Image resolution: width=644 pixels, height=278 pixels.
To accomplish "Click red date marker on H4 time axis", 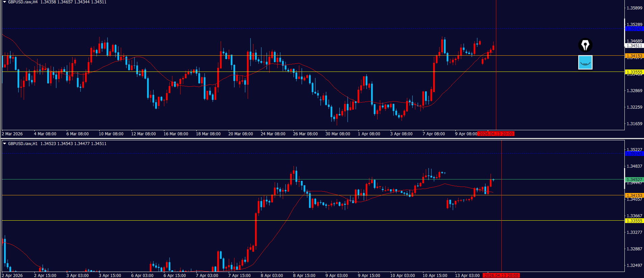I will click(496, 134).
